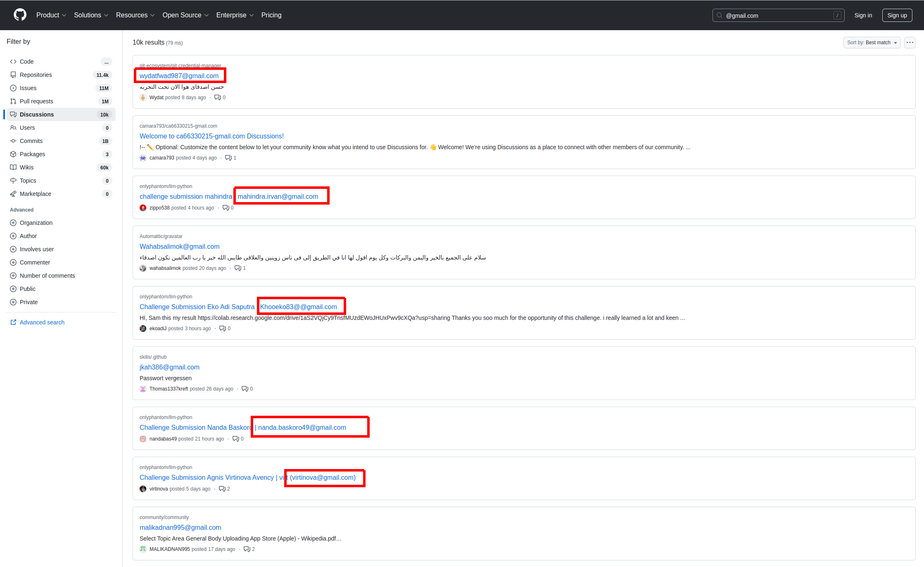Viewport: 924px width, 567px height.
Task: Open the Pricing page link
Action: point(271,15)
